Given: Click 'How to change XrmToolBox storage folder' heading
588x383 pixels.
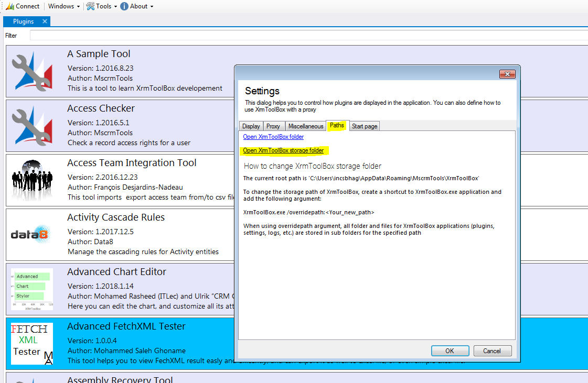Looking at the screenshot, I should coord(313,166).
